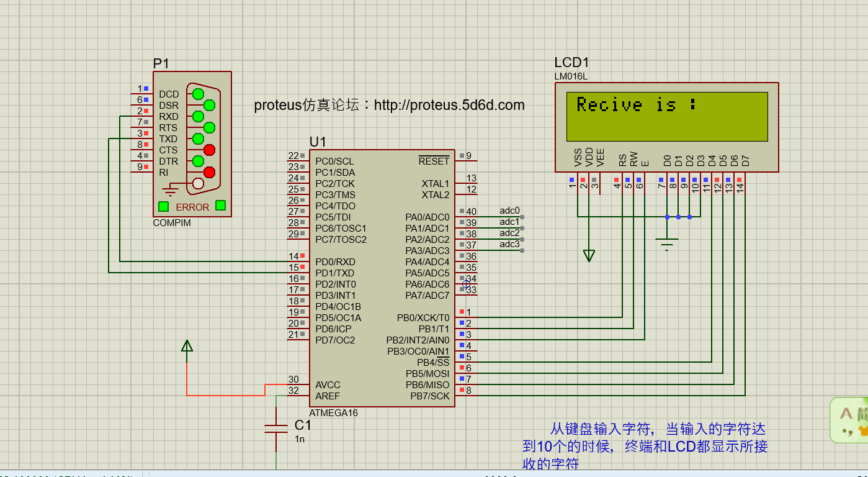Image resolution: width=868 pixels, height=477 pixels.
Task: Click the ground symbol inside the COMPIM connector
Action: coord(171,189)
